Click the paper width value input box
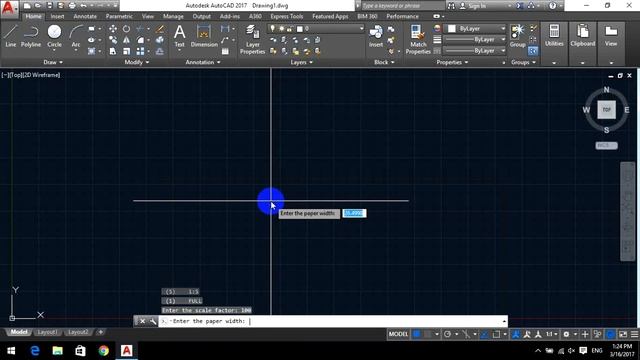 pyautogui.click(x=354, y=213)
